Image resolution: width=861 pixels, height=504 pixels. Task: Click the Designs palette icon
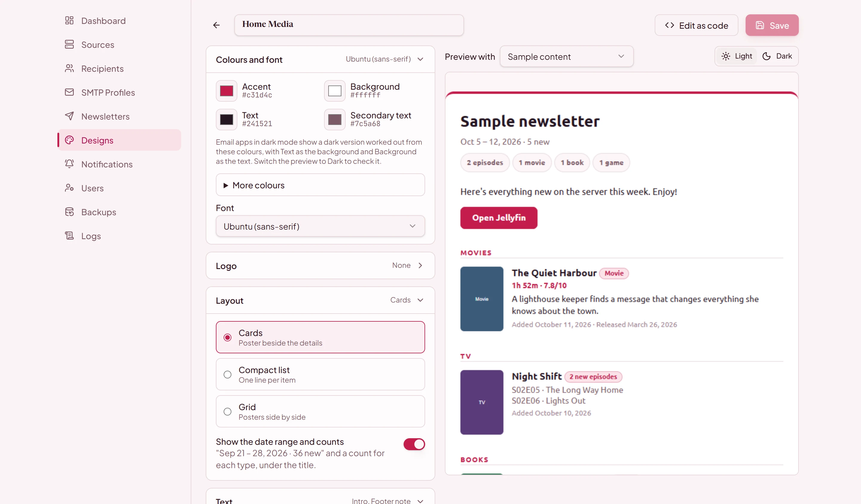(69, 140)
